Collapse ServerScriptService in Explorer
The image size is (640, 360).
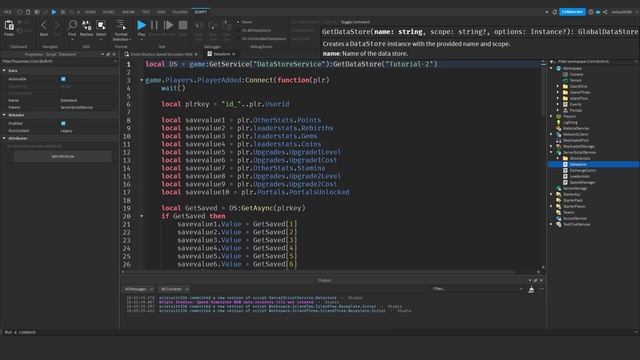pos(552,153)
